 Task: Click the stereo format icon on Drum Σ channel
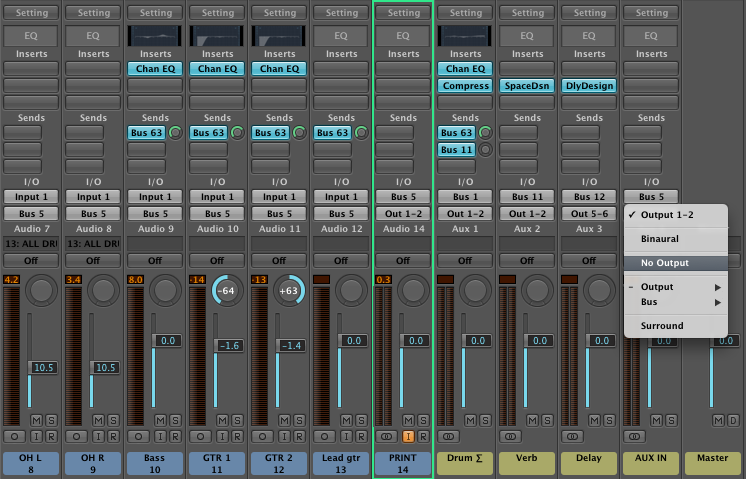tap(448, 436)
